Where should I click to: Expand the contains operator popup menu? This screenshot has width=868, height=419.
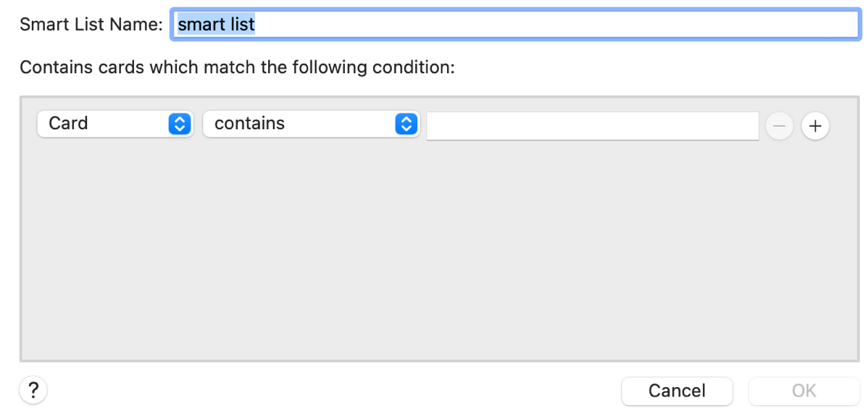[x=311, y=124]
